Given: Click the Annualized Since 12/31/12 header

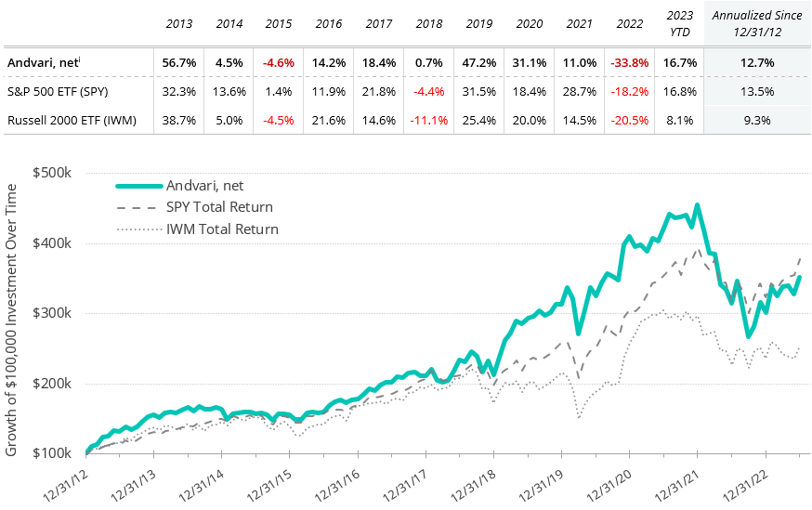Looking at the screenshot, I should [x=756, y=21].
